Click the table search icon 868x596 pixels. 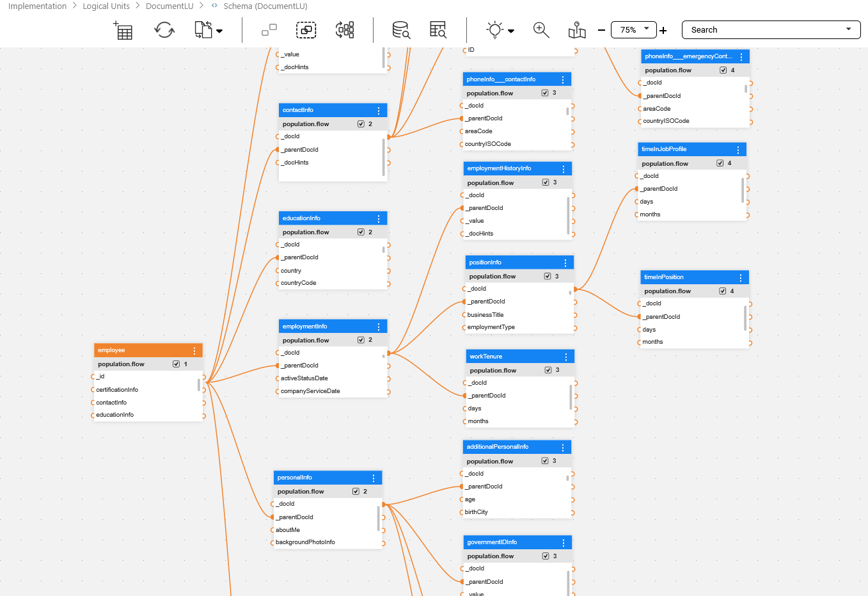click(438, 30)
